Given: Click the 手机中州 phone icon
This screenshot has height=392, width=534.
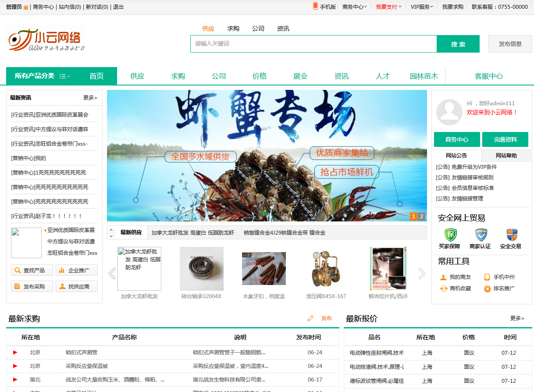Looking at the screenshot, I should point(487,277).
